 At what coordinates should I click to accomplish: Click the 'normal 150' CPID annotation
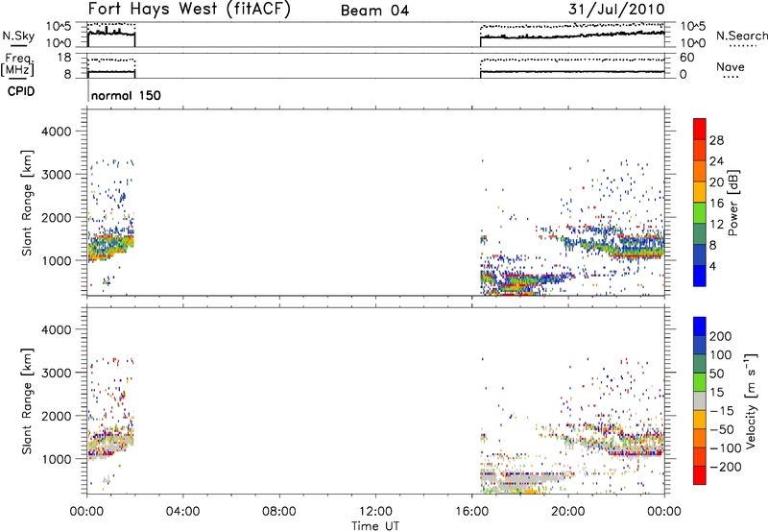click(126, 95)
